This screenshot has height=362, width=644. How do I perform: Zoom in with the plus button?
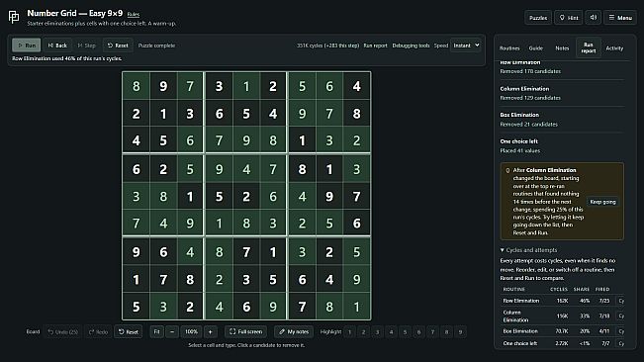[x=211, y=332]
